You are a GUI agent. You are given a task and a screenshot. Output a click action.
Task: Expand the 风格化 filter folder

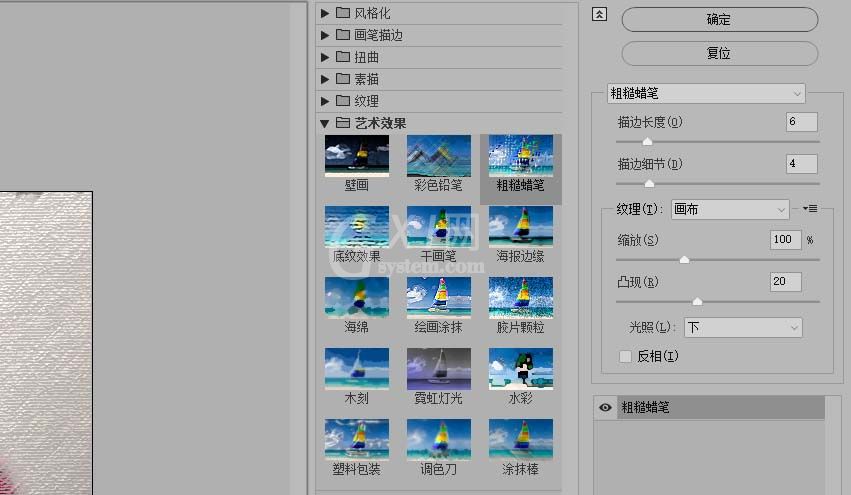325,13
